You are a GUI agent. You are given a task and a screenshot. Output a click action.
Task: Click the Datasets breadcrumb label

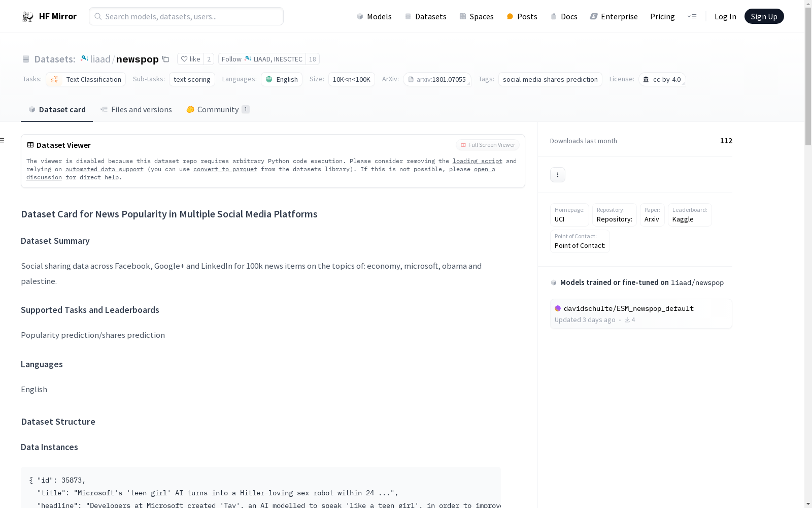tap(54, 59)
